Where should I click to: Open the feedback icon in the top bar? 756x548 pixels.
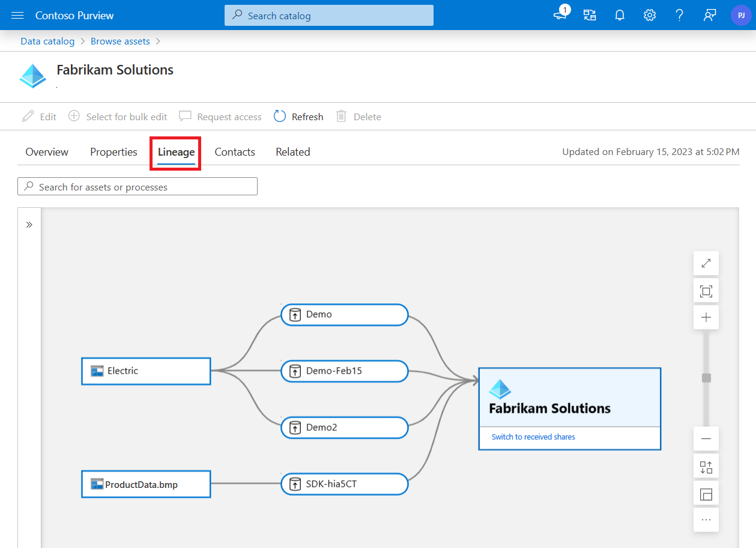tap(709, 15)
